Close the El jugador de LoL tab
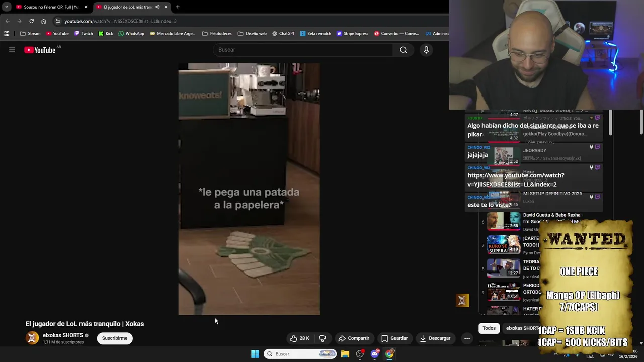 coord(166,7)
